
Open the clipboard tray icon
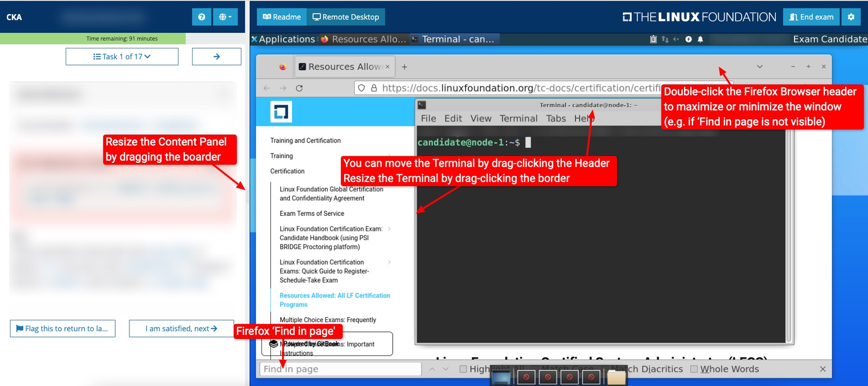[653, 39]
